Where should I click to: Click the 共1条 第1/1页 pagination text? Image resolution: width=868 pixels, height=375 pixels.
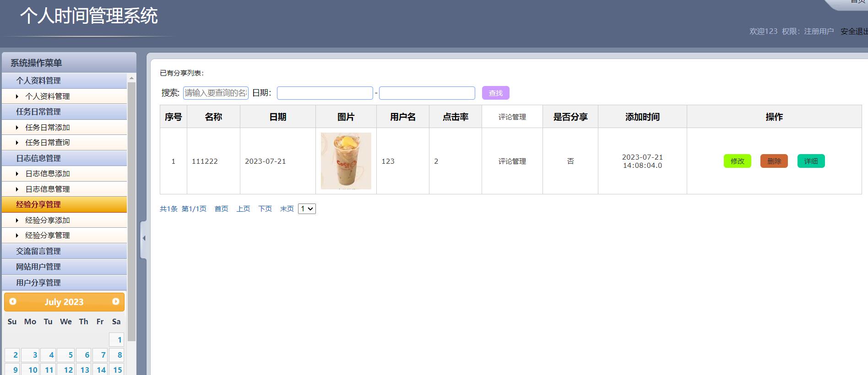click(x=183, y=209)
